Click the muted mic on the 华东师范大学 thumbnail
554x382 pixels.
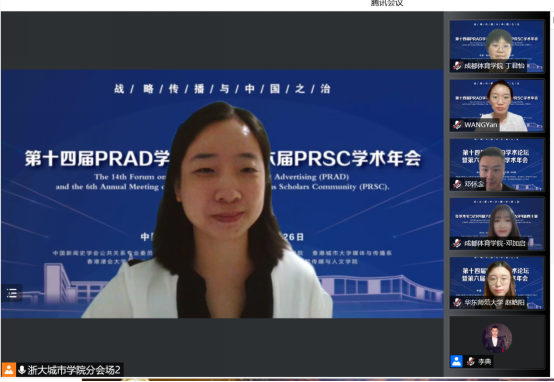(x=458, y=302)
